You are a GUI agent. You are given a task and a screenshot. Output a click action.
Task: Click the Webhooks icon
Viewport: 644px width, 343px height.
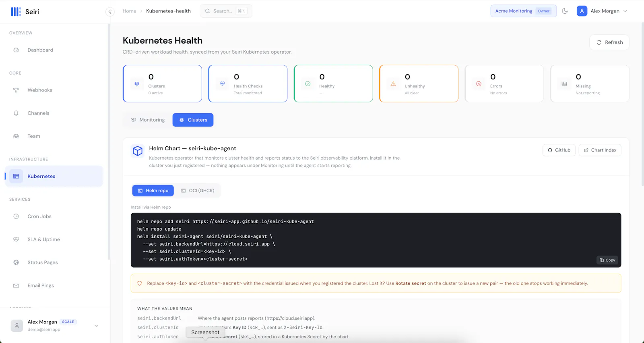coord(16,90)
